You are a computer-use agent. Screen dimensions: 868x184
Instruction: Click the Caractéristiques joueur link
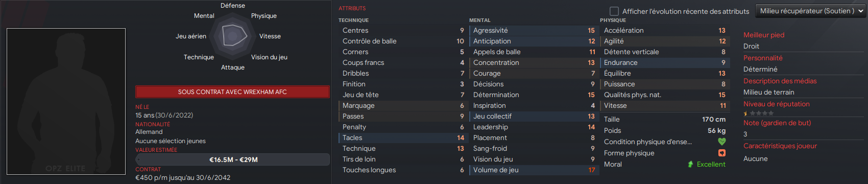pos(780,146)
